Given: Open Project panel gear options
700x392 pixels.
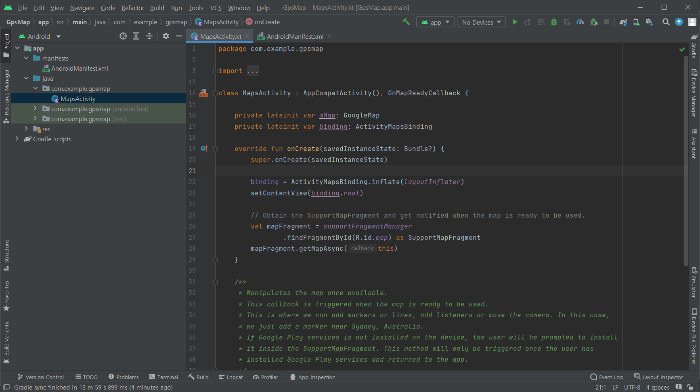Looking at the screenshot, I should [166, 36].
